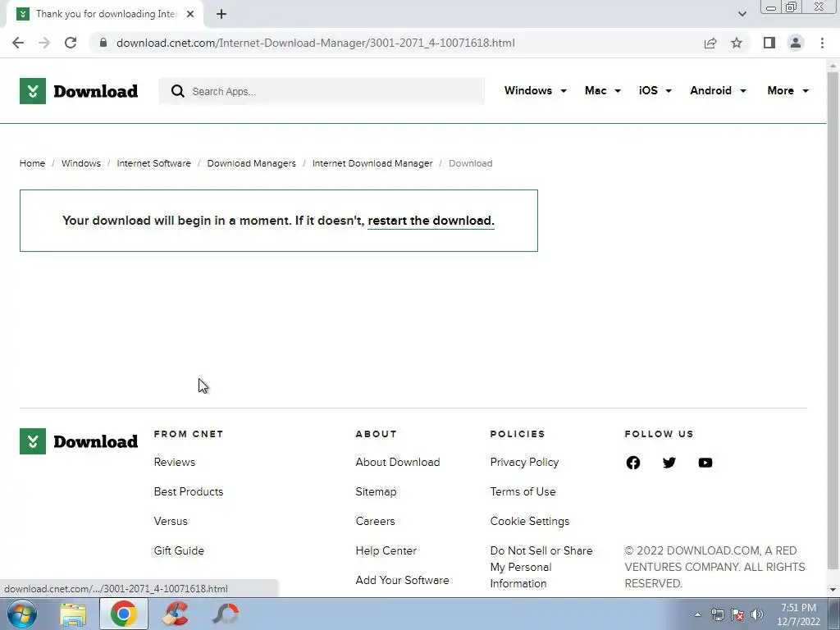Reload the page with refresh icon

(x=71, y=43)
